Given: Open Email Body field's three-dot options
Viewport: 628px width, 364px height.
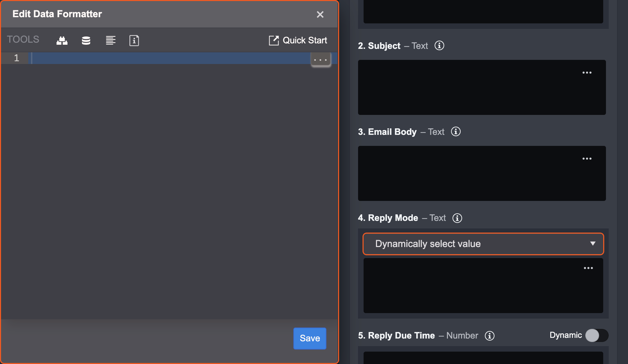Looking at the screenshot, I should coord(587,159).
